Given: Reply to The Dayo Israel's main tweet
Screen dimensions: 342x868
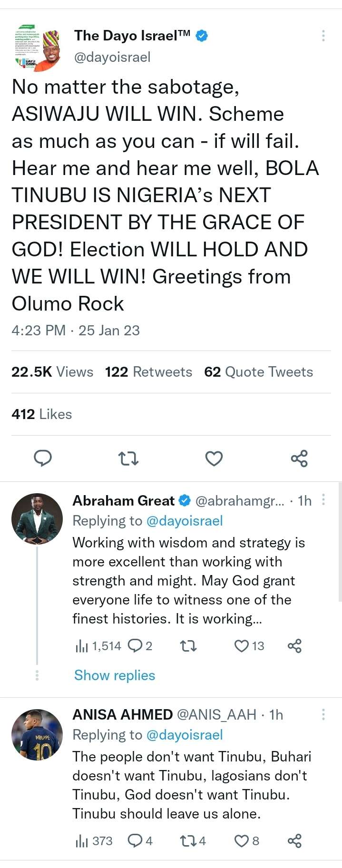Looking at the screenshot, I should [x=43, y=458].
